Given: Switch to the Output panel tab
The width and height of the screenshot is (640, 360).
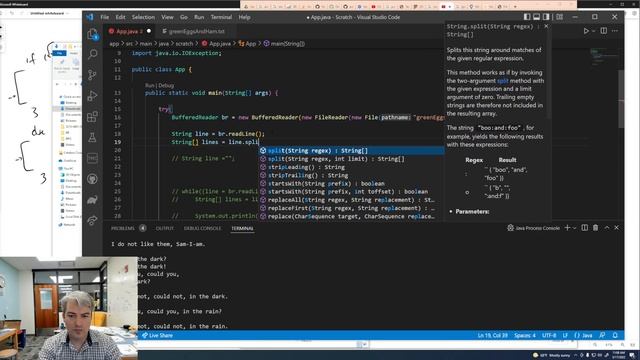Looking at the screenshot, I should coord(164,228).
